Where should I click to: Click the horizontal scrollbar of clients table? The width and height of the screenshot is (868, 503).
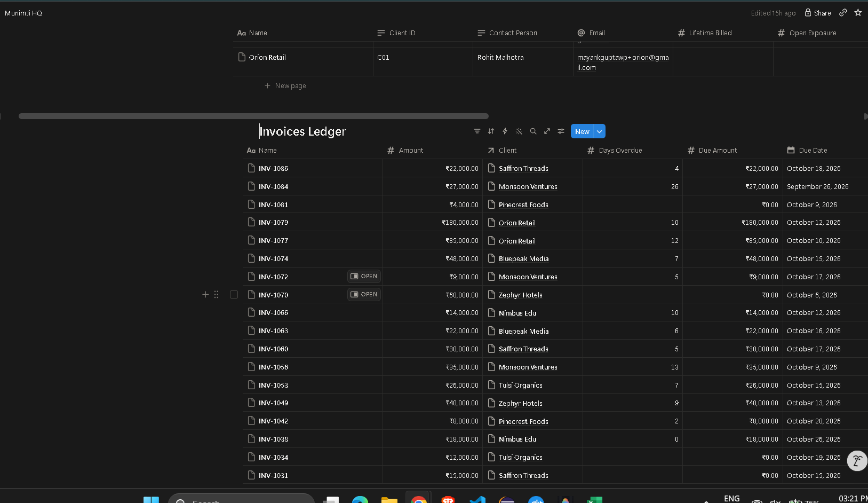point(253,116)
